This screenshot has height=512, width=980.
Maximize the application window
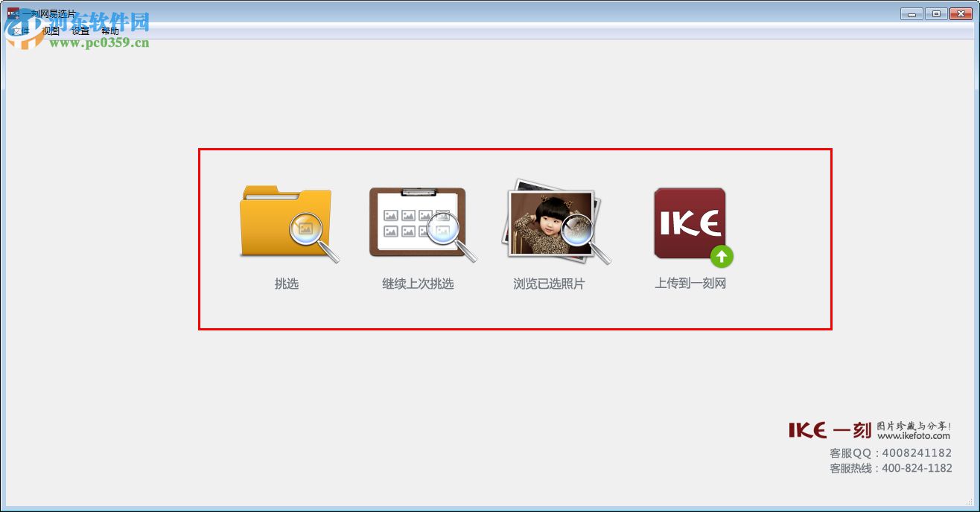click(935, 13)
